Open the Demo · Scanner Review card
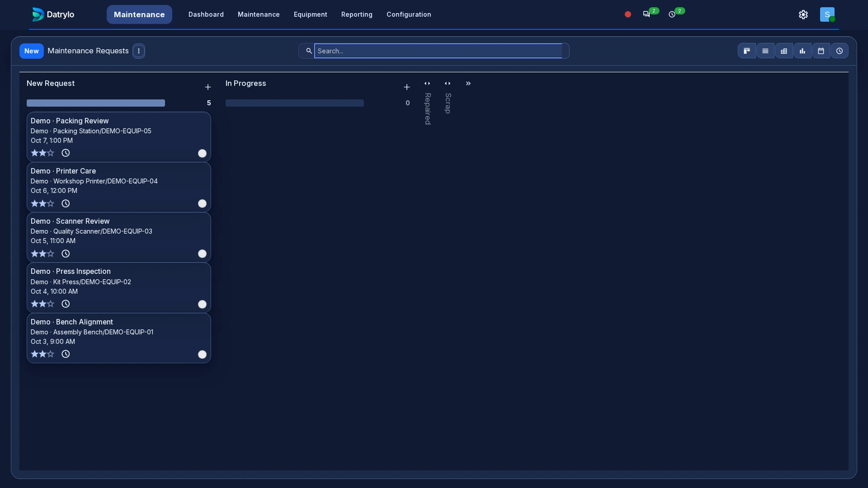Screen dimensions: 868x488 [119, 238]
